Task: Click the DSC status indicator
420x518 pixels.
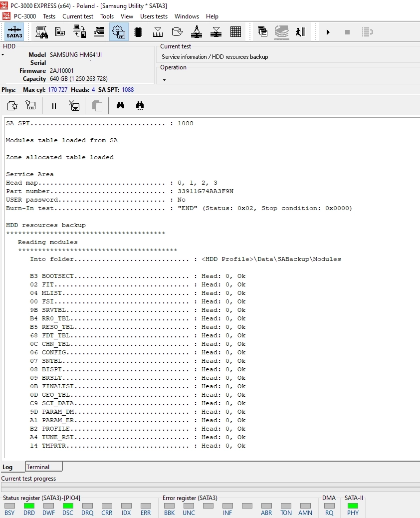Action: point(68,506)
